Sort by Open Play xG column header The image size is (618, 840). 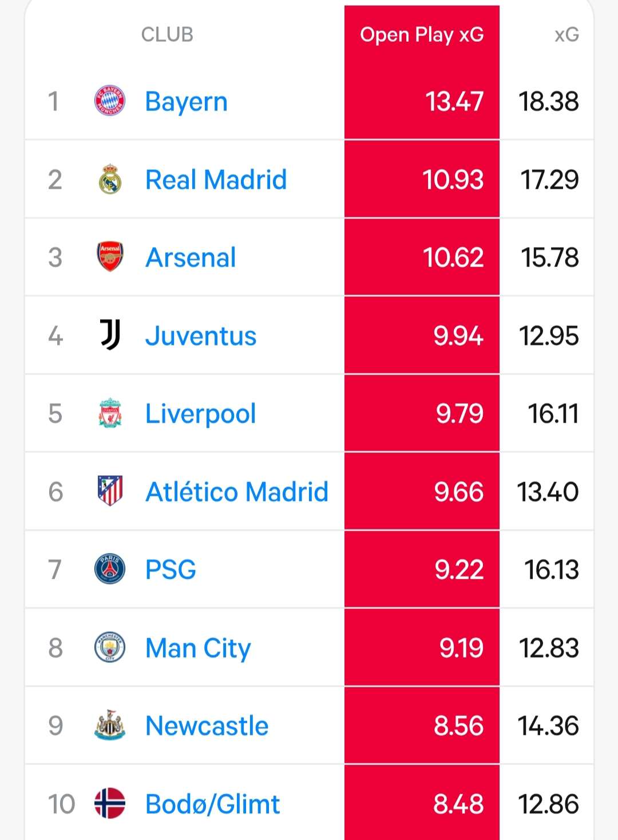(422, 35)
